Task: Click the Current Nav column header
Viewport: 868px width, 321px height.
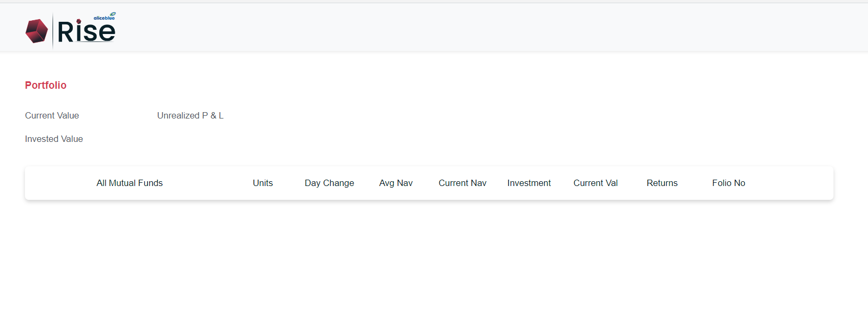Action: point(462,183)
